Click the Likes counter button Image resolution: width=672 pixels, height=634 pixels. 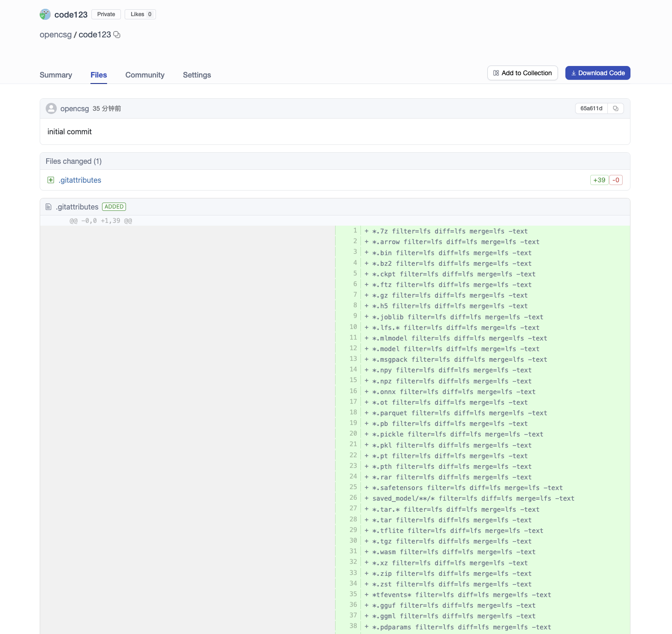click(140, 14)
